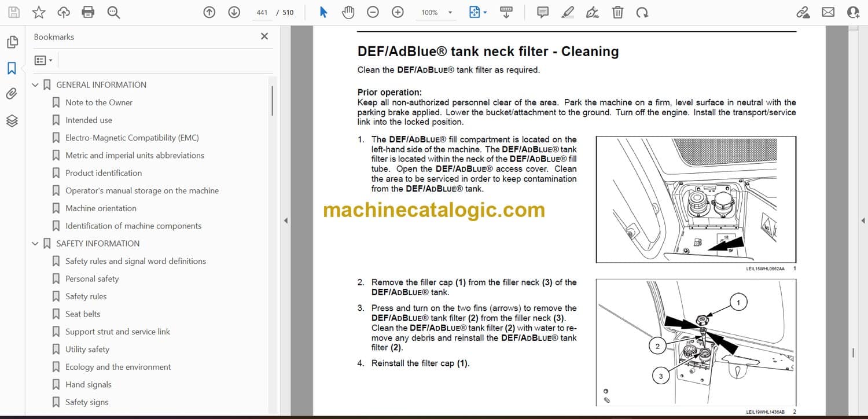Open Metric and imperial units abbreviations
This screenshot has width=868, height=419.
(x=135, y=155)
